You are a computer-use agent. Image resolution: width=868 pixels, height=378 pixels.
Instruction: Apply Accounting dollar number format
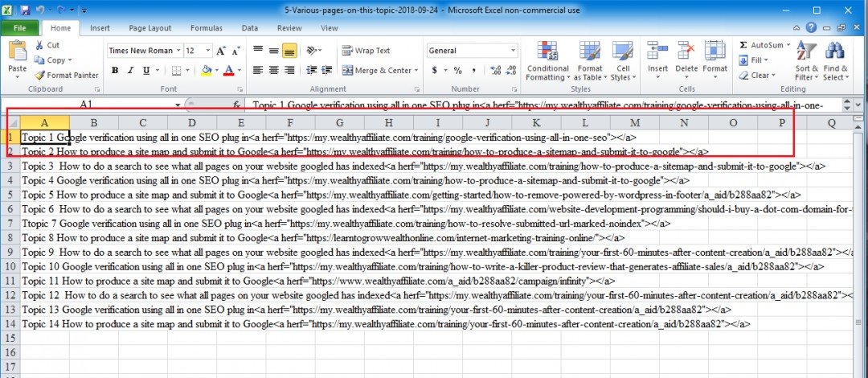click(x=435, y=71)
